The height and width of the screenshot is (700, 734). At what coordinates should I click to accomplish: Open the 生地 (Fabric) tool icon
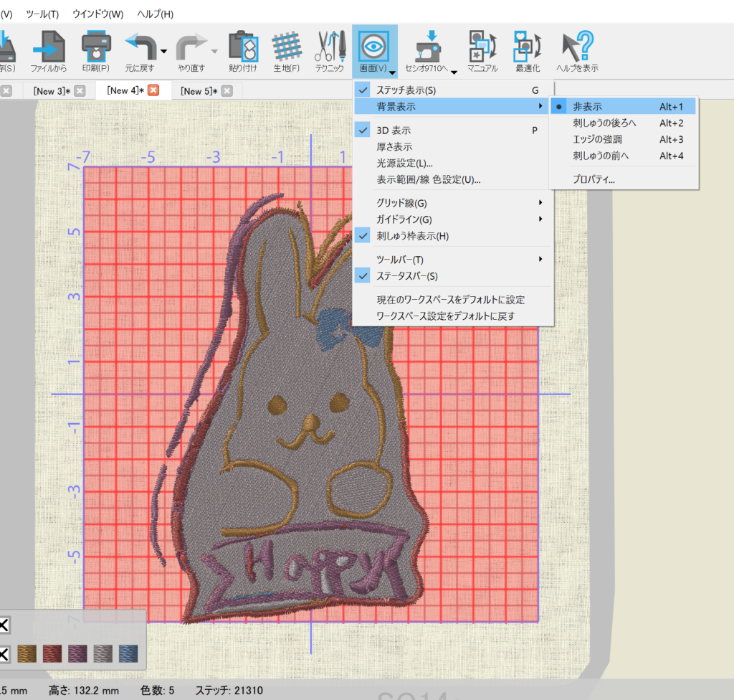(286, 48)
